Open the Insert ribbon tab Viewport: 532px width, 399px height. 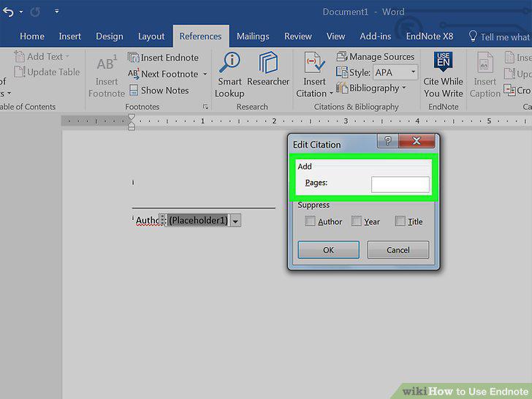pos(69,37)
